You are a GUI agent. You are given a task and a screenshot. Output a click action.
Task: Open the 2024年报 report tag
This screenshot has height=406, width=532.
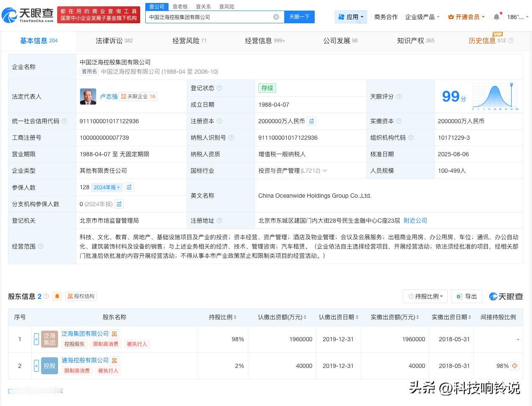pyautogui.click(x=107, y=187)
